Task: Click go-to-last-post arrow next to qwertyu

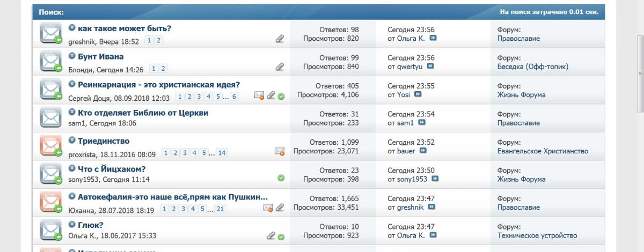Action: tap(430, 66)
